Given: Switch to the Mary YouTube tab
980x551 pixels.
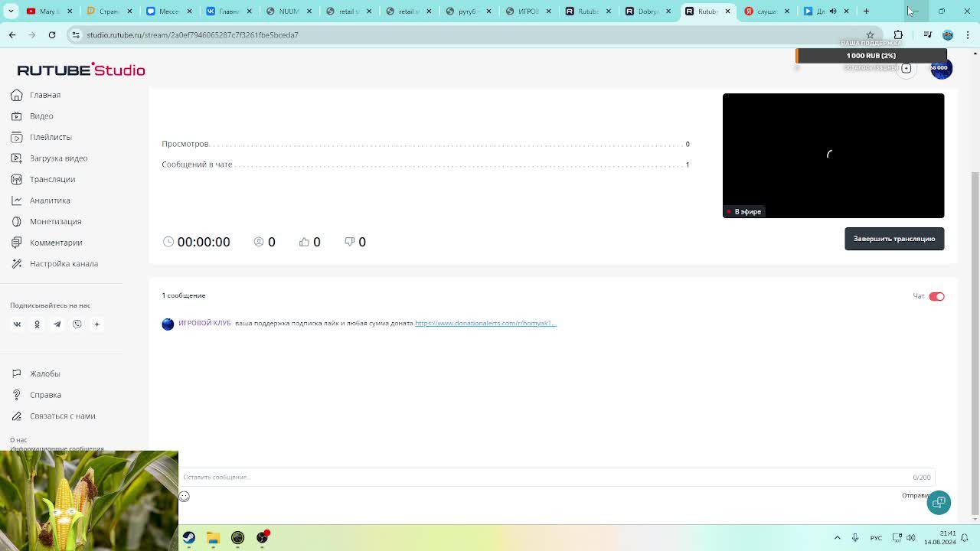Looking at the screenshot, I should [x=50, y=11].
